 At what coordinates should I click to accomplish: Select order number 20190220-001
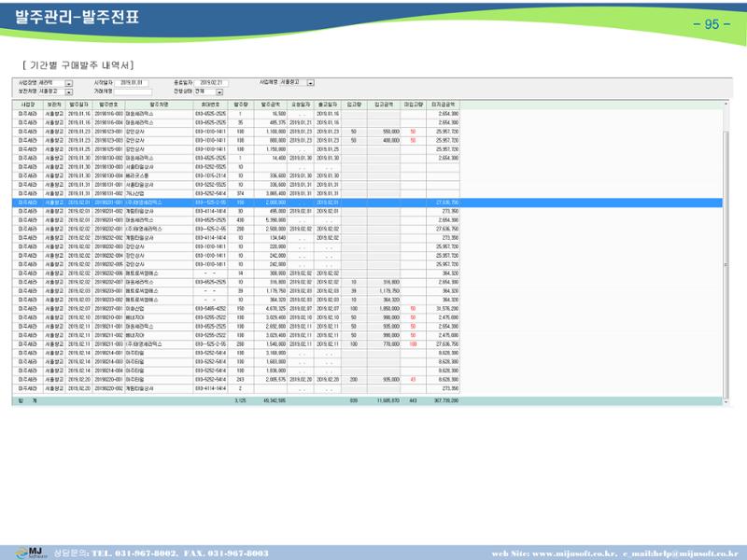pyautogui.click(x=108, y=380)
